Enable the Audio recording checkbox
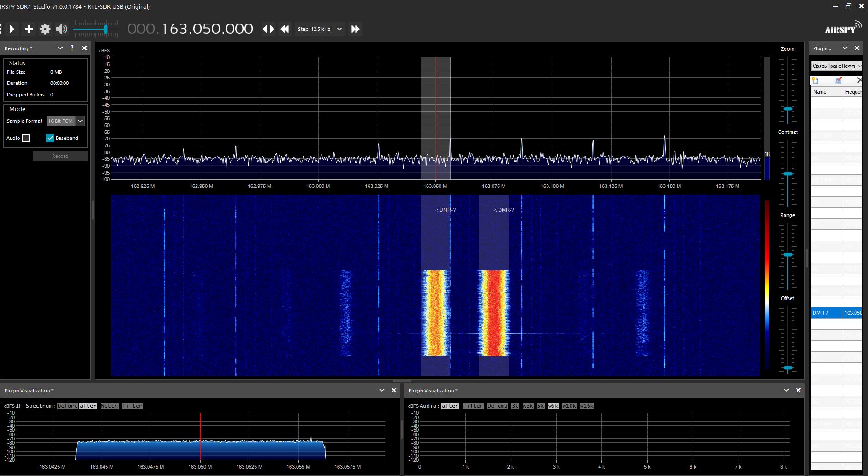 pyautogui.click(x=26, y=138)
